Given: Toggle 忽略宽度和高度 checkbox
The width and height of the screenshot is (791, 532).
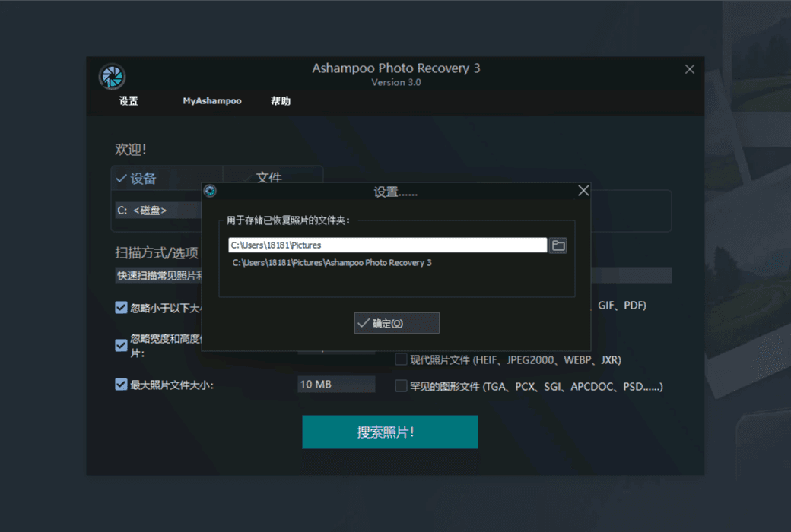Looking at the screenshot, I should tap(121, 346).
